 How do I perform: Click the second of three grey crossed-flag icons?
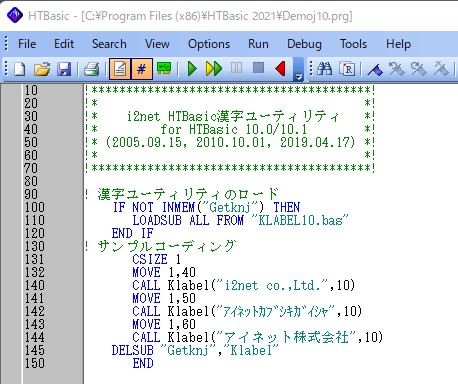point(419,69)
